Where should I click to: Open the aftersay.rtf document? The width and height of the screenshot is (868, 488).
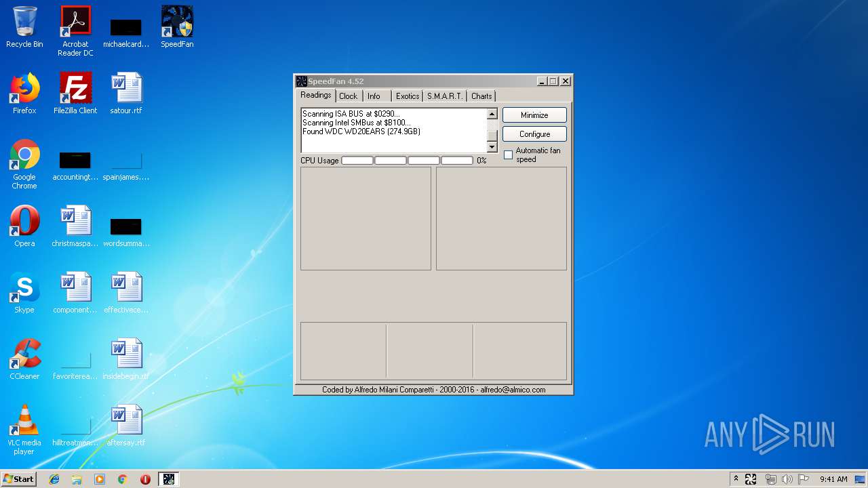tap(126, 426)
